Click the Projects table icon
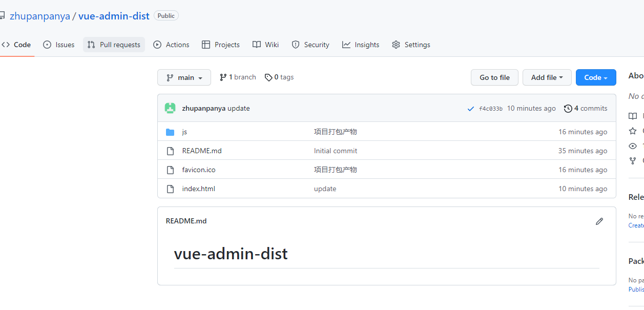The image size is (644, 310). pyautogui.click(x=206, y=45)
